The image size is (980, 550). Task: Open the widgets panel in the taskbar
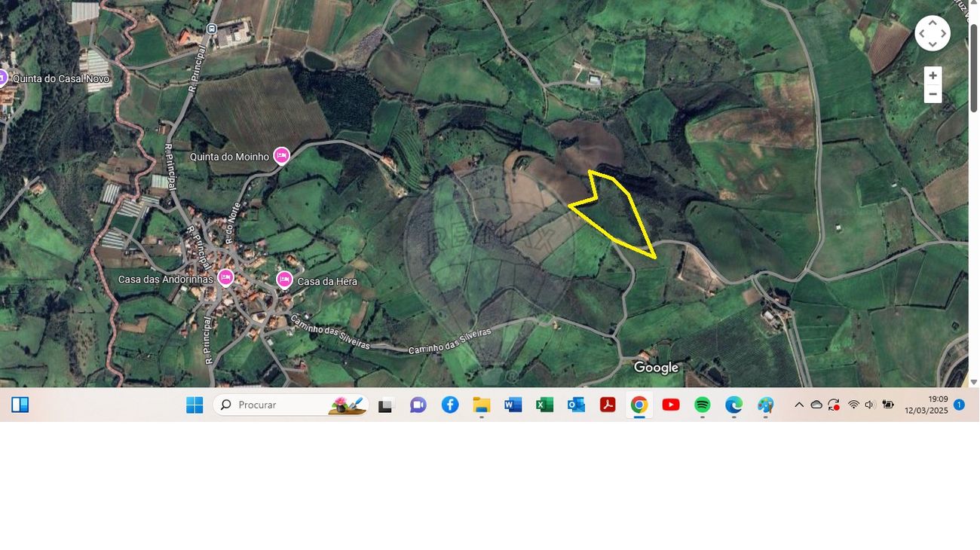[x=20, y=405]
